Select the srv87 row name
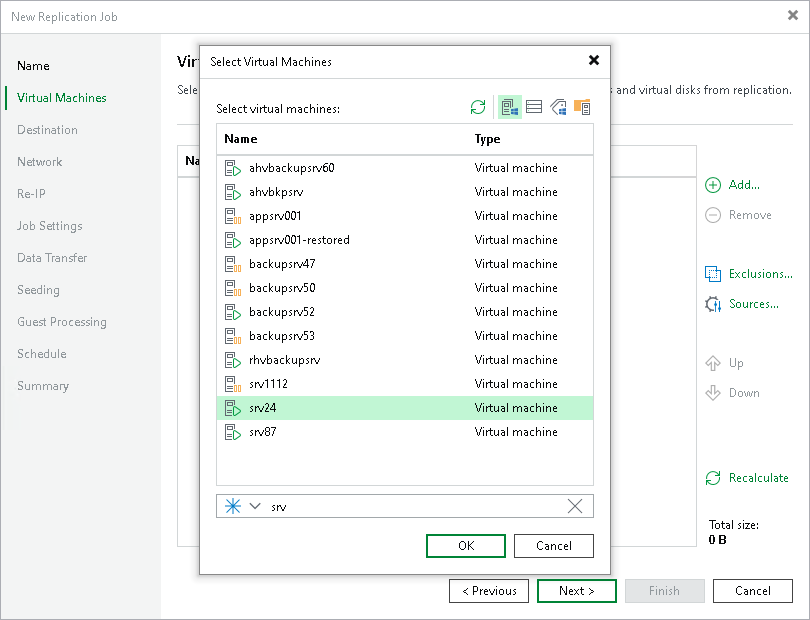Image resolution: width=810 pixels, height=620 pixels. pos(262,432)
